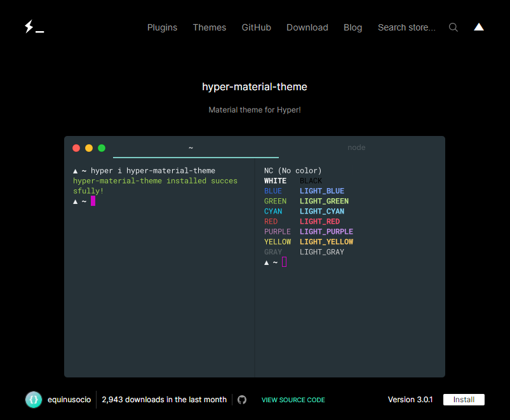Click the yellow minimize dot in preview

[x=89, y=148]
